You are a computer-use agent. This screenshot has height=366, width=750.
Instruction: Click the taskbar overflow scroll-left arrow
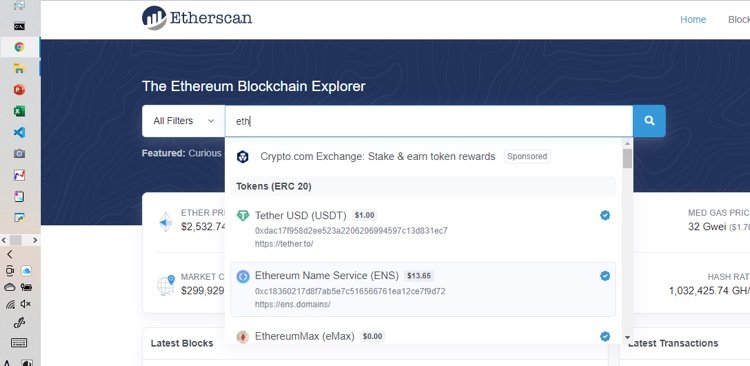pos(4,240)
